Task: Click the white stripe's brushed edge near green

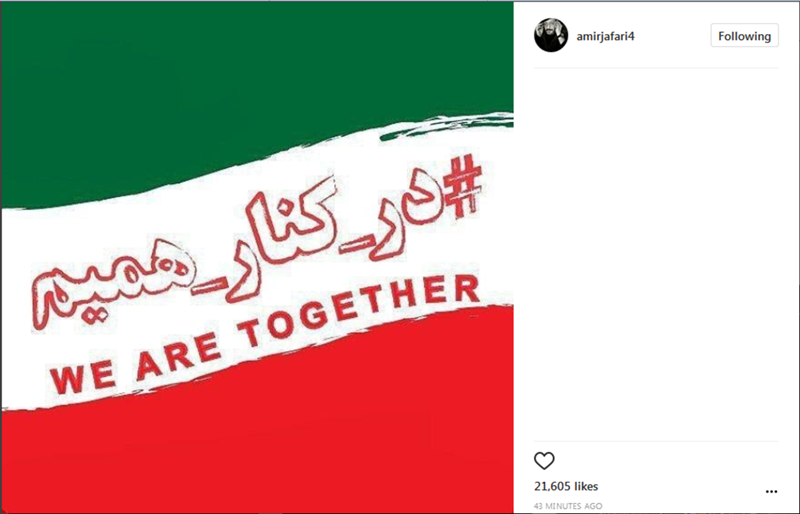Action: click(444, 124)
